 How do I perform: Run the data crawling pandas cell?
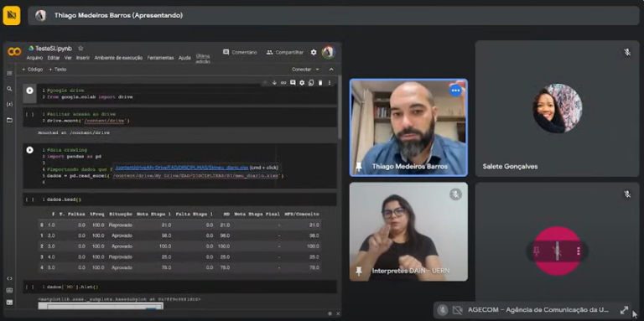[29, 150]
